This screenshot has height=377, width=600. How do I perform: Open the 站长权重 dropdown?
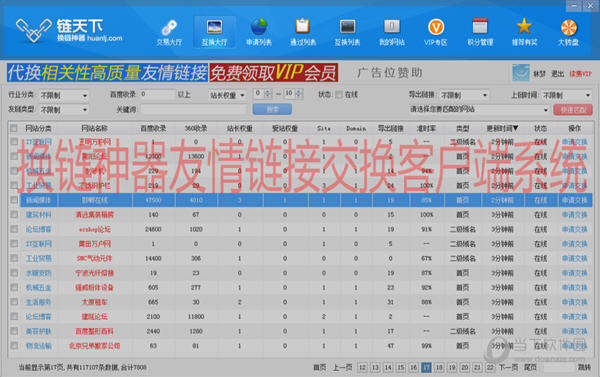point(227,95)
